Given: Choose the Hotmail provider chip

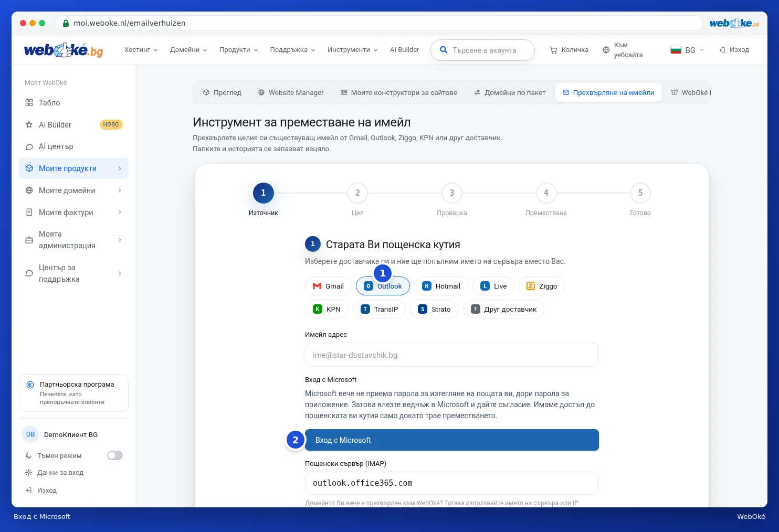Looking at the screenshot, I should [x=441, y=286].
